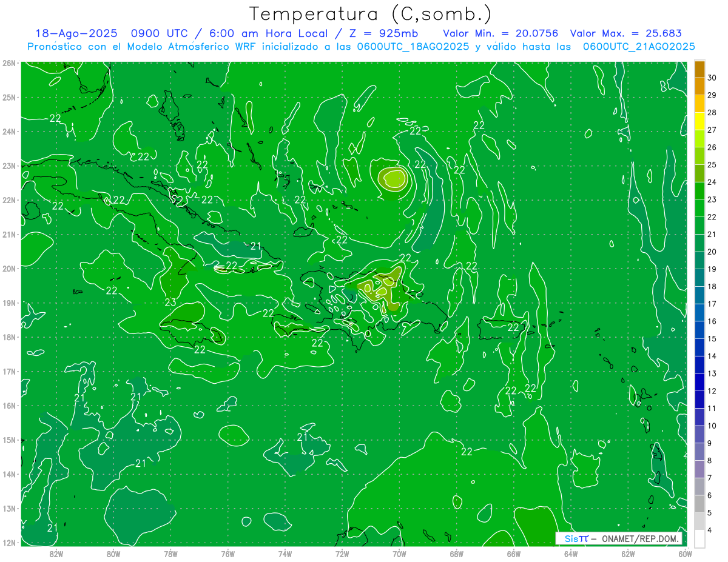Click the "18N" latitude axis label
Image resolution: width=728 pixels, height=562 pixels.
coord(9,337)
